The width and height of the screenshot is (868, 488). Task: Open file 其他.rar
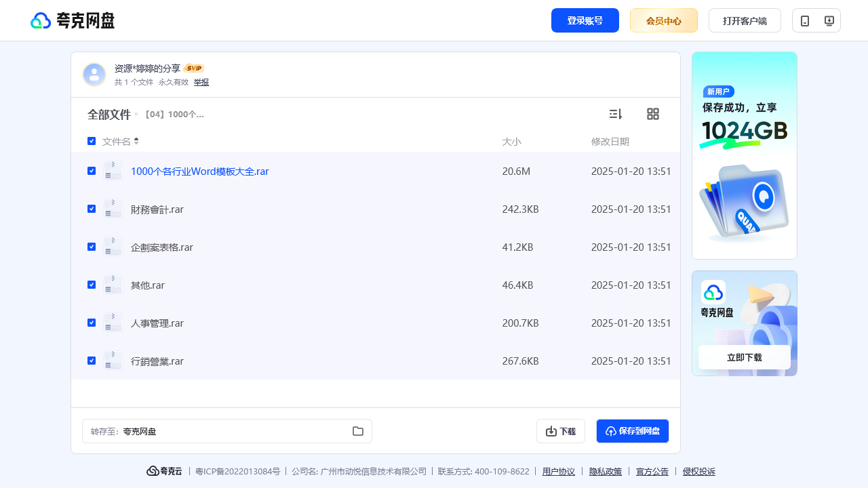tap(148, 285)
